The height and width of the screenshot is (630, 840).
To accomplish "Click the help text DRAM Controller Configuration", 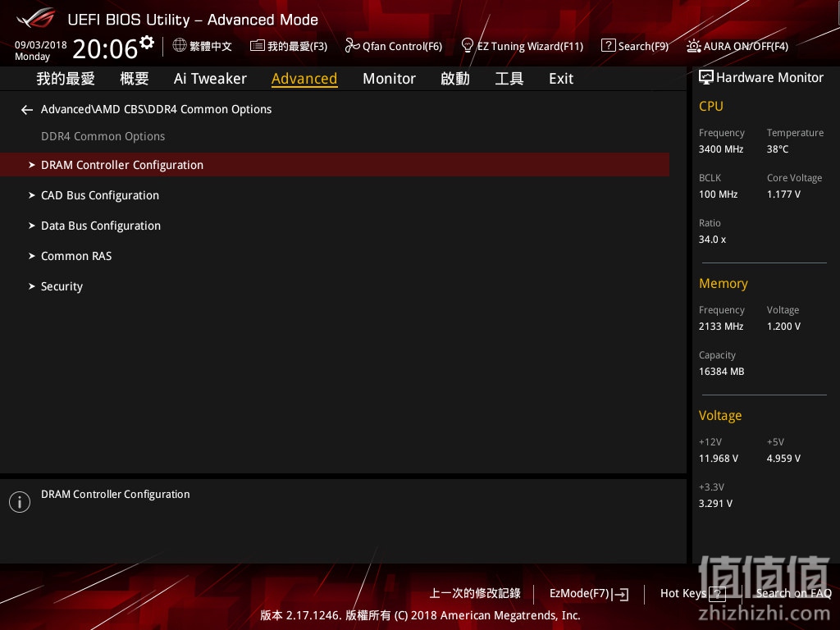I will [x=116, y=495].
